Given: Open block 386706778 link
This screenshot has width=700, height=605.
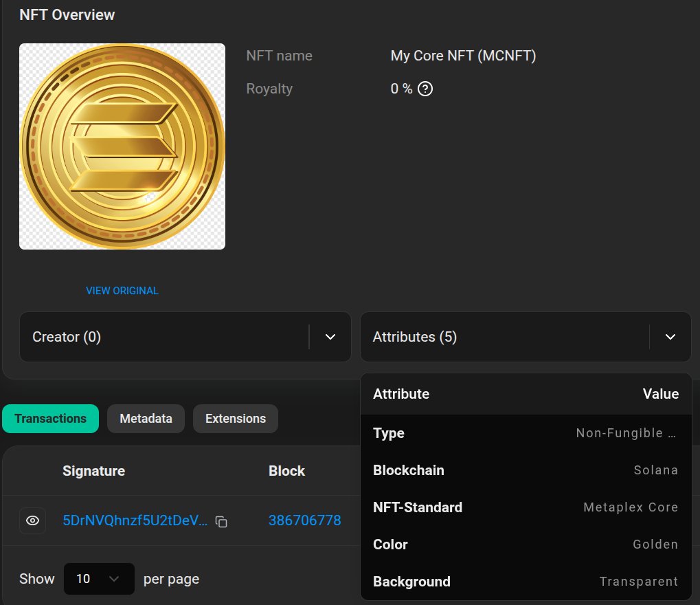Looking at the screenshot, I should point(305,520).
